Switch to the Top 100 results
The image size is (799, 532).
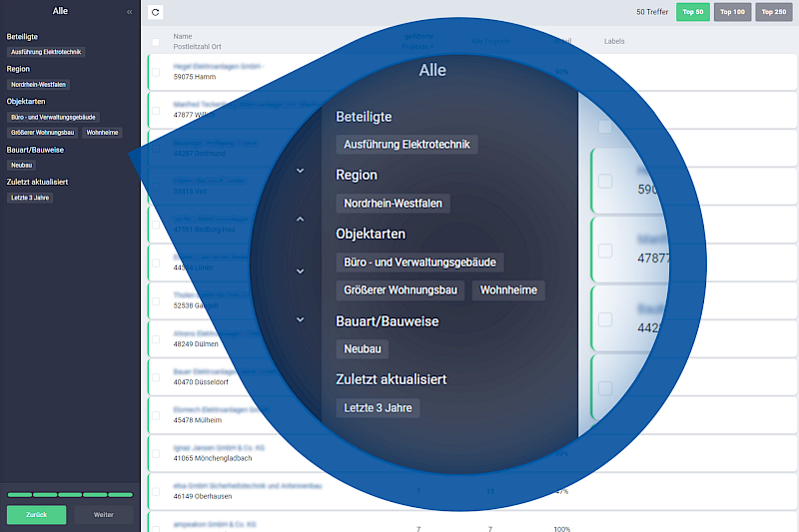(732, 12)
